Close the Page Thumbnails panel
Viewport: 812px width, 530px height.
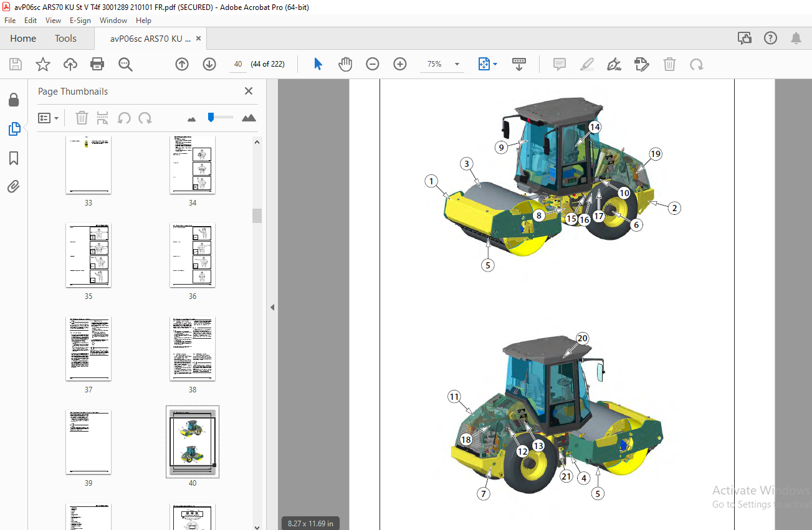(x=249, y=91)
